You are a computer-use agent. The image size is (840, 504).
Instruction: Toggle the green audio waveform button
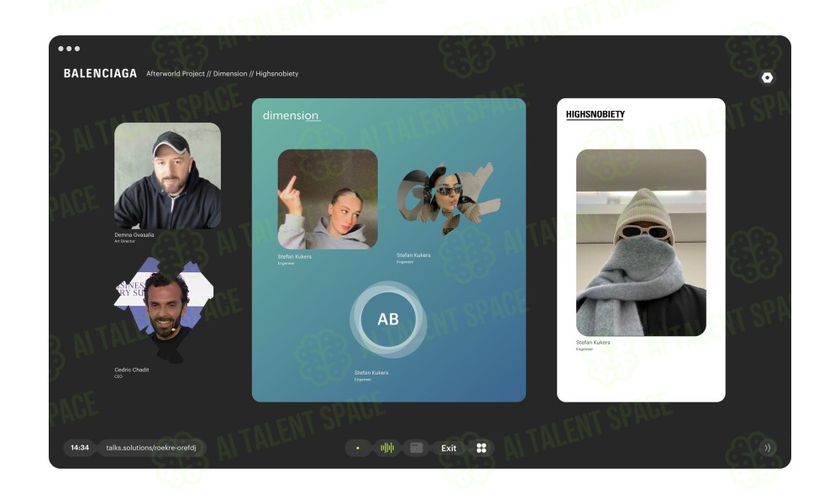[386, 448]
